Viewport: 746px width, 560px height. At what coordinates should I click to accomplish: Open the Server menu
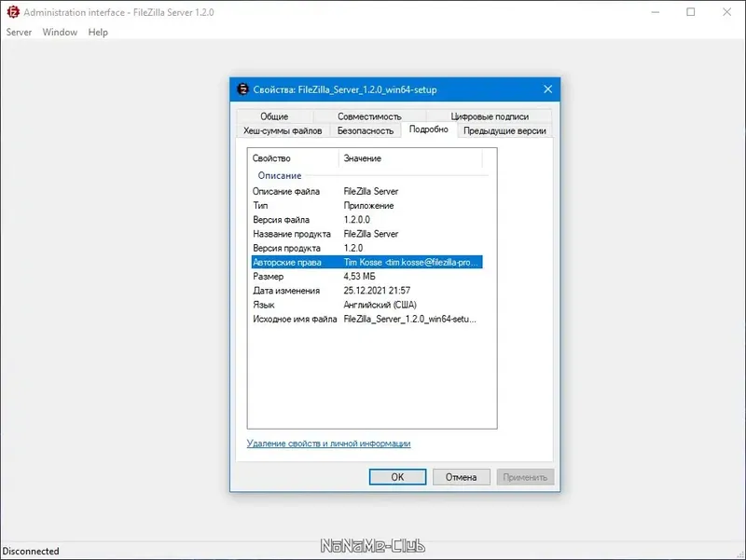pyautogui.click(x=19, y=32)
